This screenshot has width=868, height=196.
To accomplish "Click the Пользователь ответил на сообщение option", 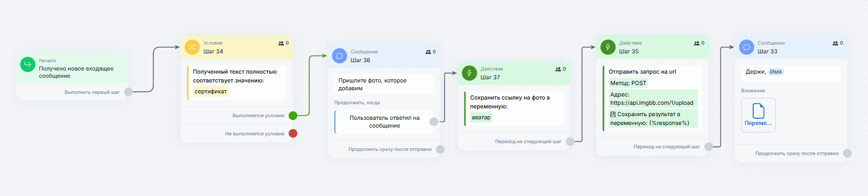I will 384,122.
